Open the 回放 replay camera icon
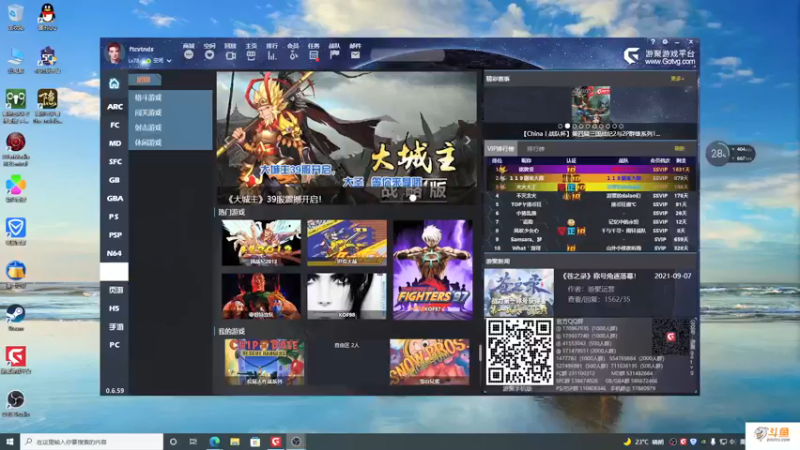Viewport: 800px width, 450px height. (x=231, y=55)
